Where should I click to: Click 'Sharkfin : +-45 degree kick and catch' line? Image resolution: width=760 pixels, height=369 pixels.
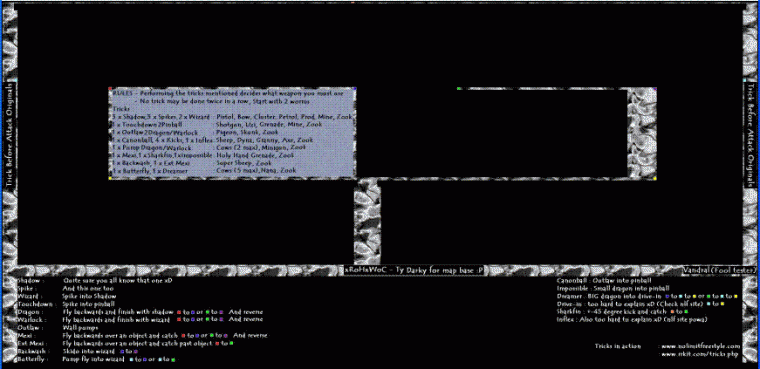click(622, 311)
